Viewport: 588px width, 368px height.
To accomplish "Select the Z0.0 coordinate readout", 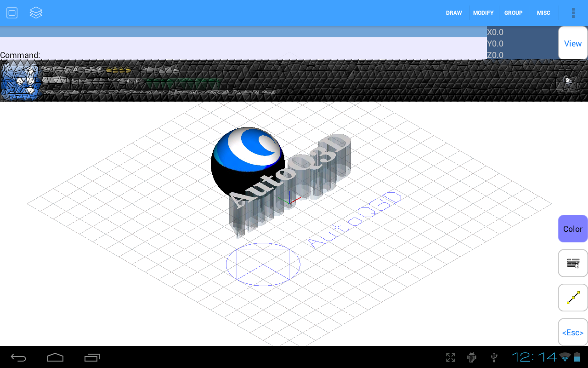I will coord(495,55).
